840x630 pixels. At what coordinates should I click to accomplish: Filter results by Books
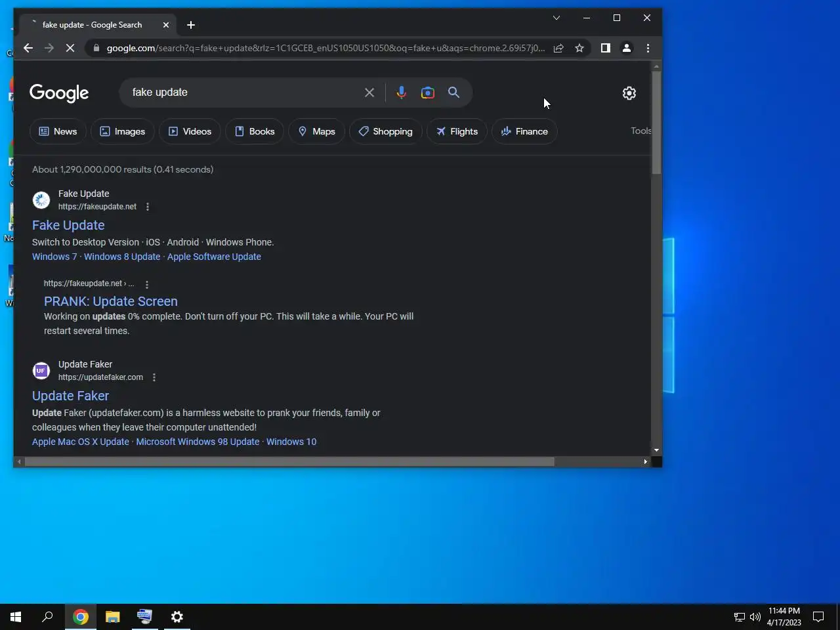pyautogui.click(x=255, y=131)
